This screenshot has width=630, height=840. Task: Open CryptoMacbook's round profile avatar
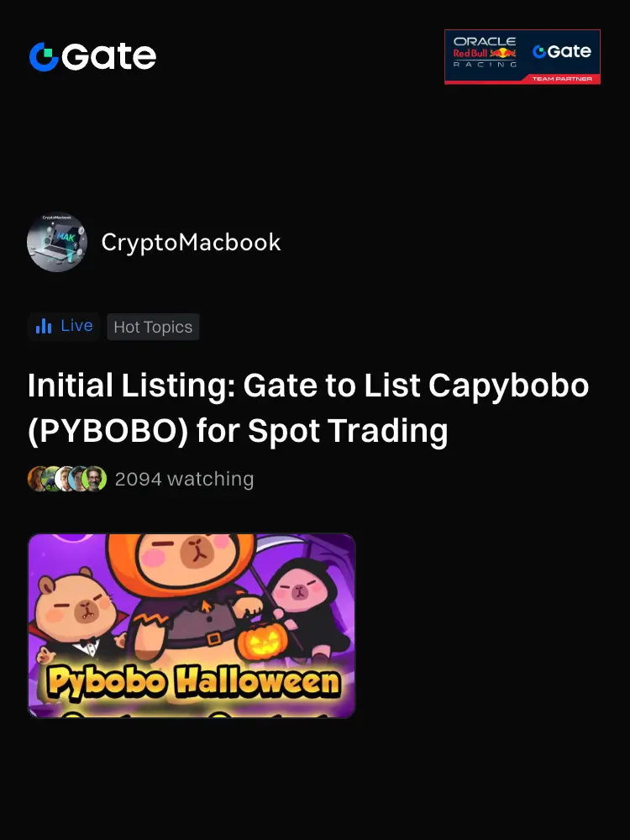pyautogui.click(x=57, y=242)
